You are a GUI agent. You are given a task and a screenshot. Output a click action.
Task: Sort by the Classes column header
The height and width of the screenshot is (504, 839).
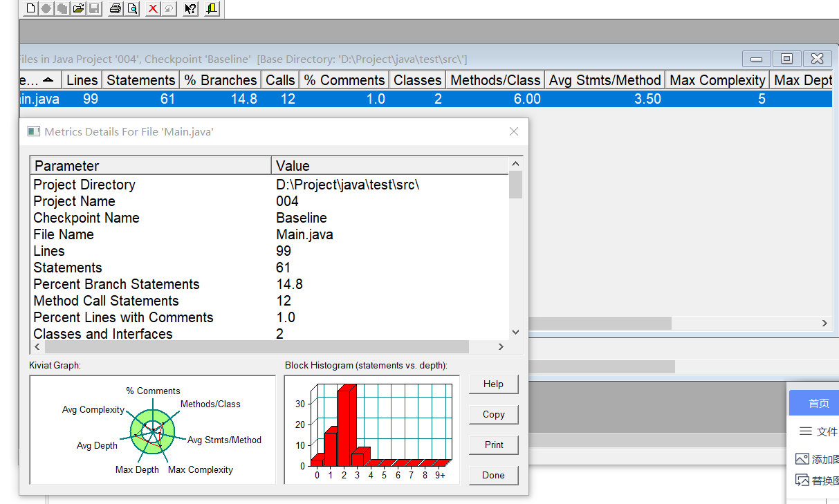click(x=418, y=80)
